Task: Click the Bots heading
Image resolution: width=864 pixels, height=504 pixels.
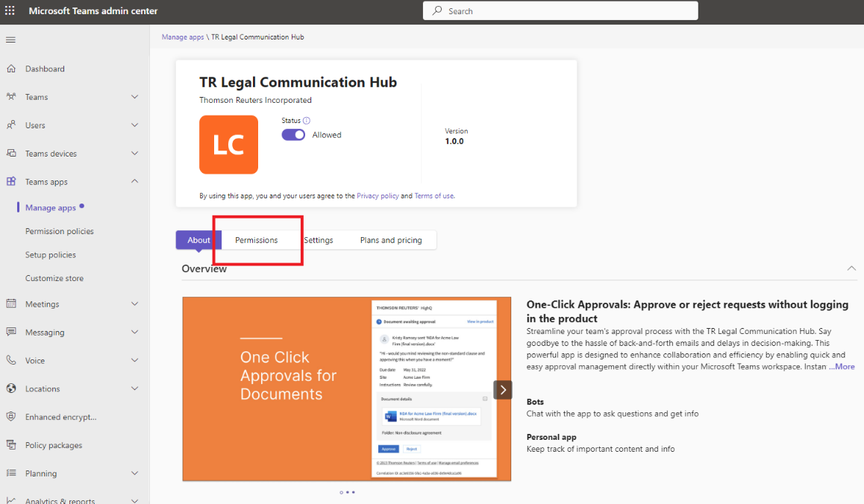Action: tap(535, 402)
